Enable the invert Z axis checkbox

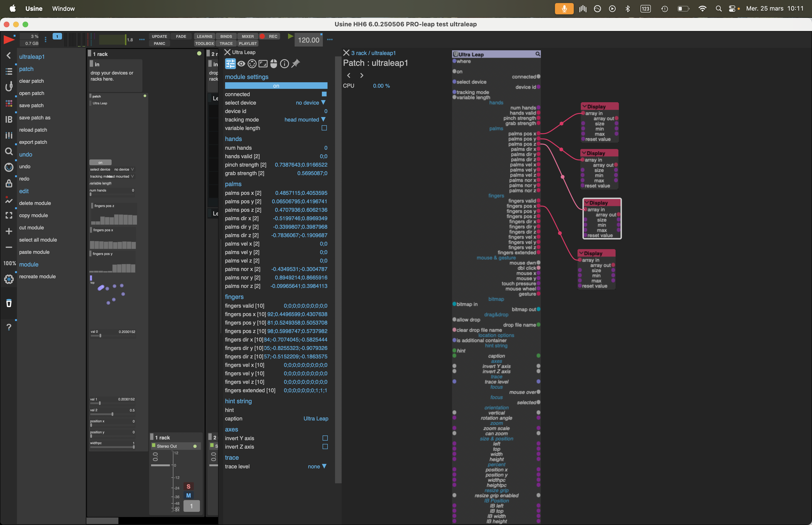(x=325, y=447)
